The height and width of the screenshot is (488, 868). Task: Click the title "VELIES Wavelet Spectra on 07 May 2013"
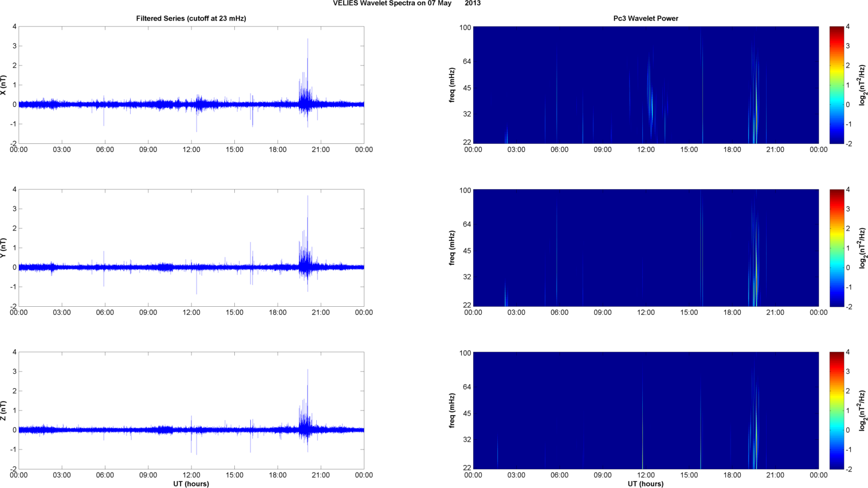pyautogui.click(x=407, y=3)
